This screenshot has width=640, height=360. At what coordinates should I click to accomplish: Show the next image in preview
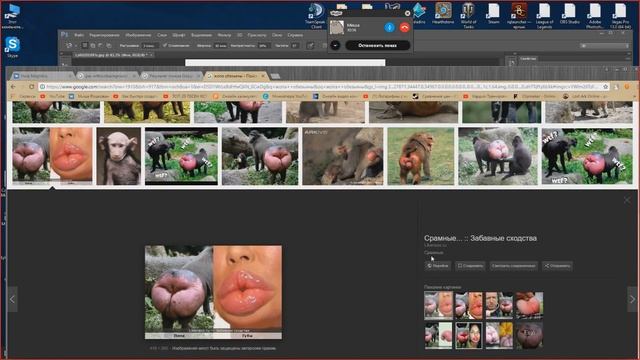click(x=632, y=299)
